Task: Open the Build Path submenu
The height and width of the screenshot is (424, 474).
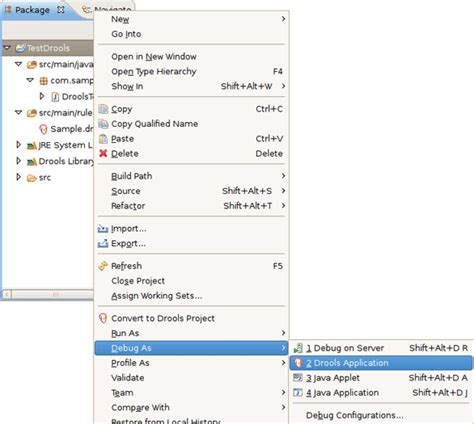Action: (192, 176)
